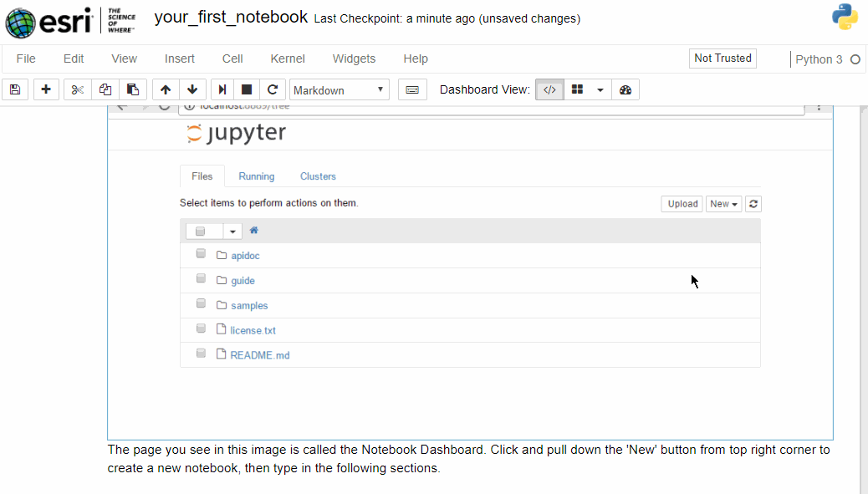The width and height of the screenshot is (868, 494).
Task: Copy selected cells icon
Action: tap(105, 89)
